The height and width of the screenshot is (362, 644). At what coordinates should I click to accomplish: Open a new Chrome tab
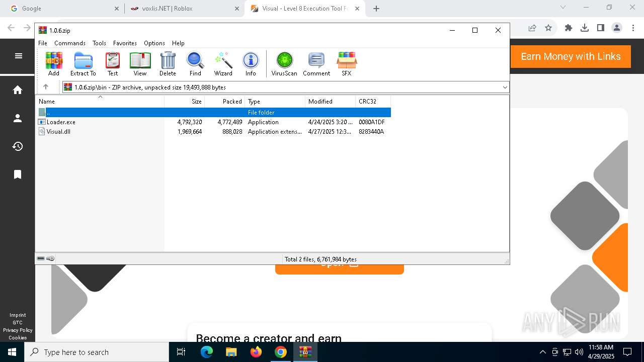(376, 9)
